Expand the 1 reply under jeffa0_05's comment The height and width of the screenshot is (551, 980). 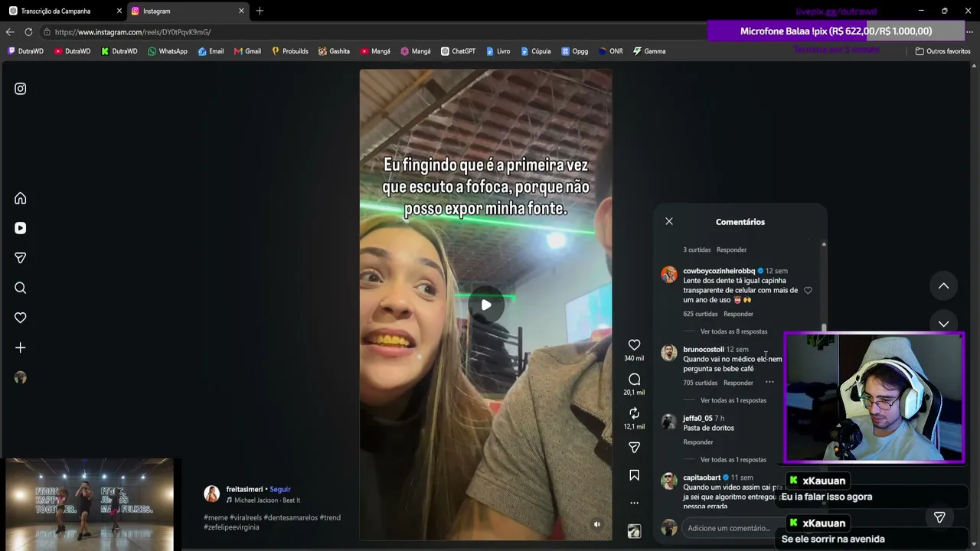tap(733, 460)
